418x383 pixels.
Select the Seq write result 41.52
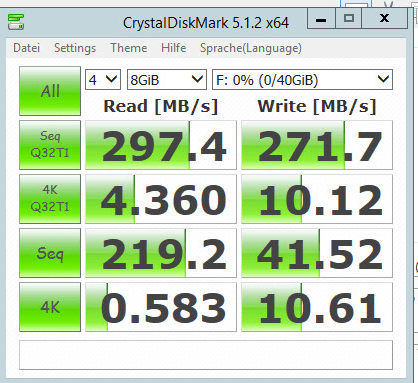317,253
